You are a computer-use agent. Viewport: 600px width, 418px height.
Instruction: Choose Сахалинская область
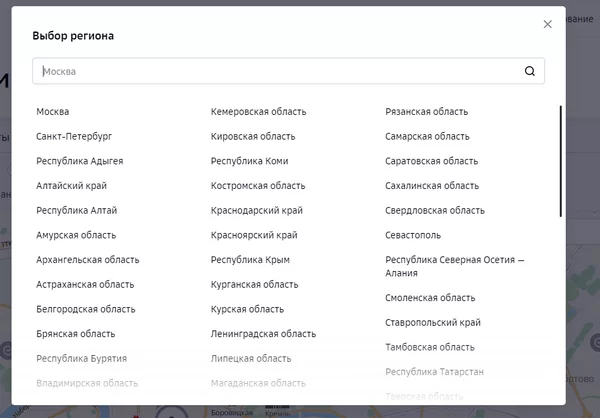click(x=432, y=186)
